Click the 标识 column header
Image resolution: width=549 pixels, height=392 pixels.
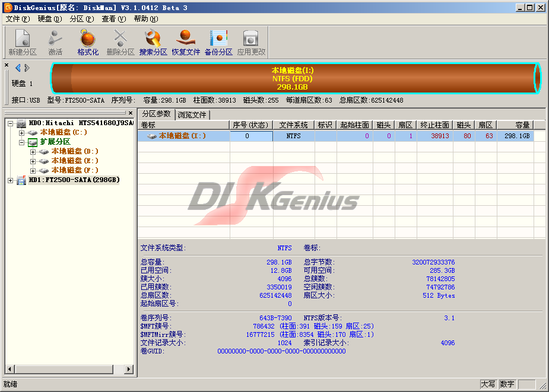coord(325,125)
